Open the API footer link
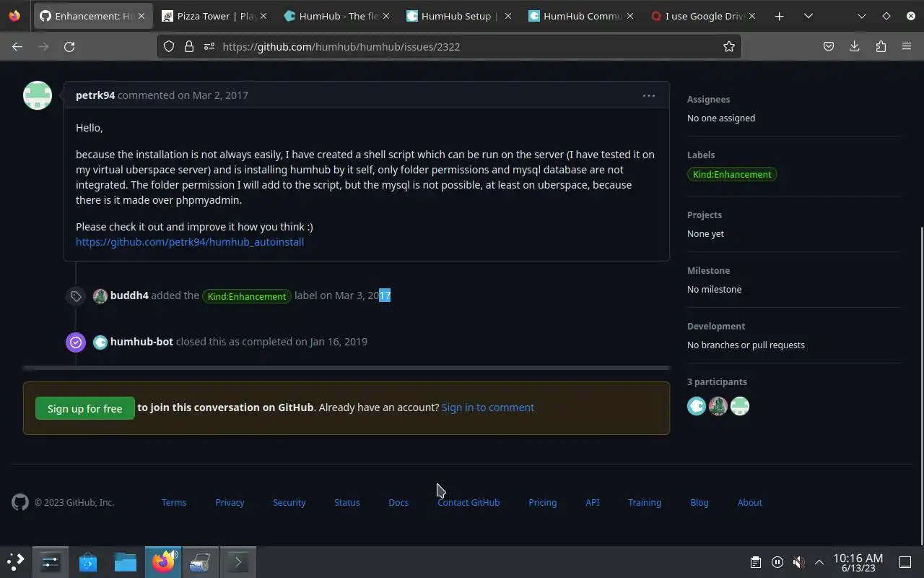This screenshot has width=924, height=578. coord(593,502)
